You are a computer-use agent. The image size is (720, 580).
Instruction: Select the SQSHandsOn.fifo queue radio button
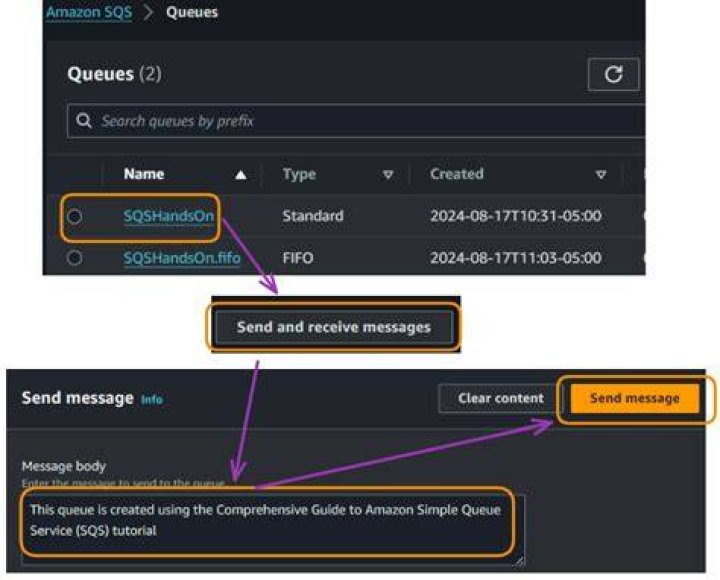click(74, 258)
